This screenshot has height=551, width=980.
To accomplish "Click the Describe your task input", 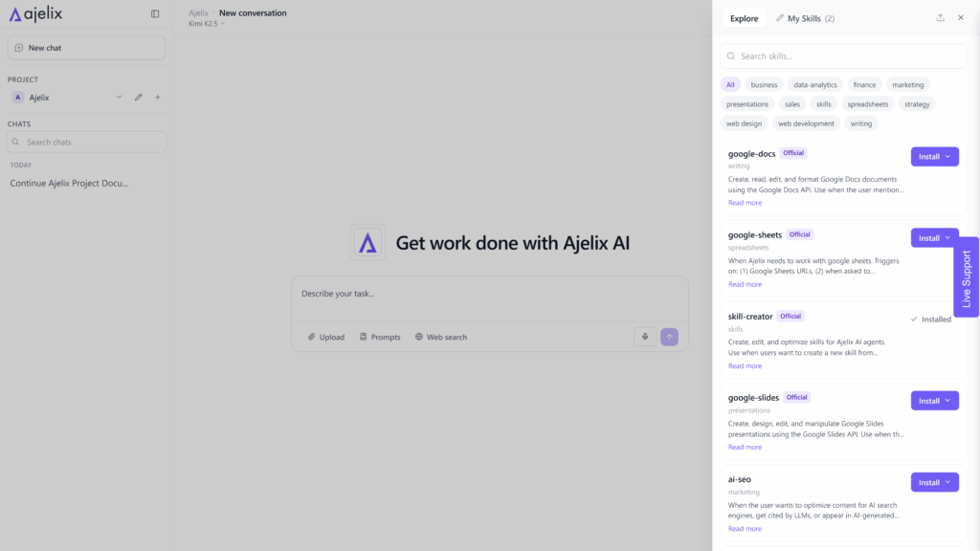I will (x=489, y=294).
